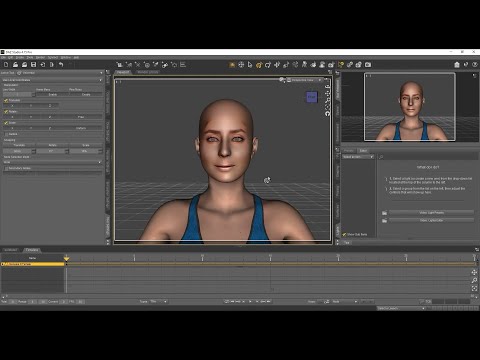Click the timeline zoom magnifier icon
This screenshot has height=360, width=480.
[474, 280]
